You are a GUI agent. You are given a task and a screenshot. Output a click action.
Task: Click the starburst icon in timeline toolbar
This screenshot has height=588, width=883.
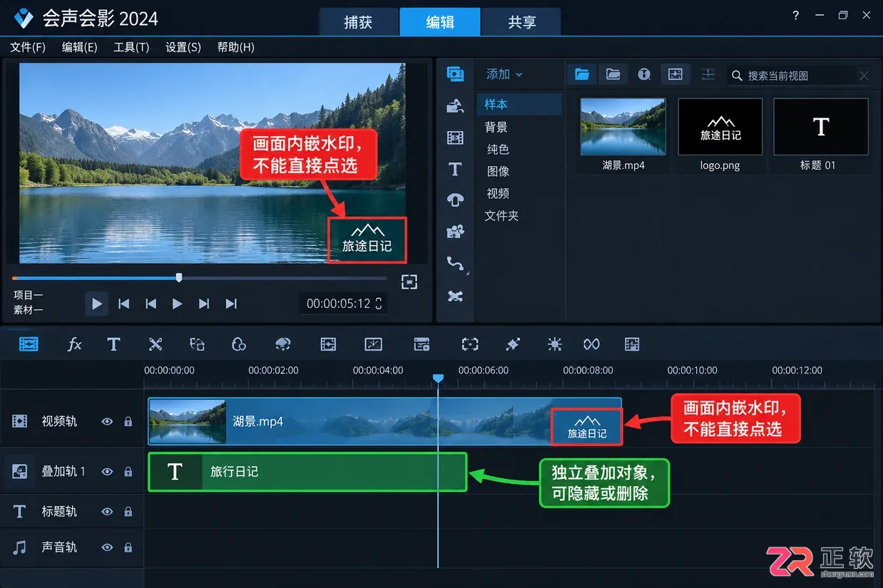click(554, 344)
